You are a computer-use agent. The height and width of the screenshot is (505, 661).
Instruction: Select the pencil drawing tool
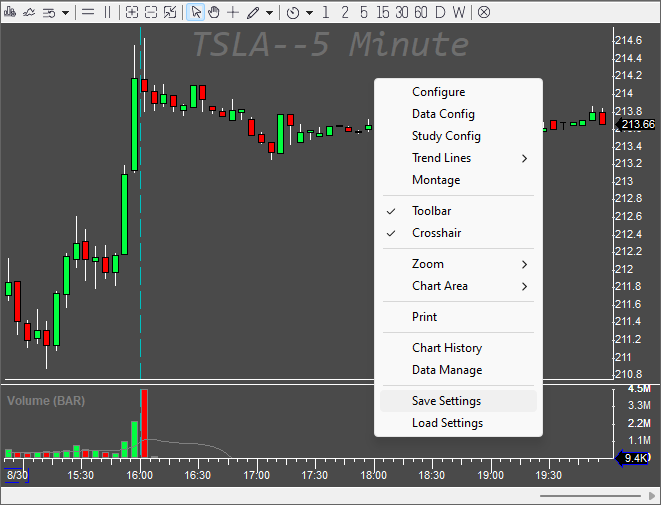[x=253, y=13]
